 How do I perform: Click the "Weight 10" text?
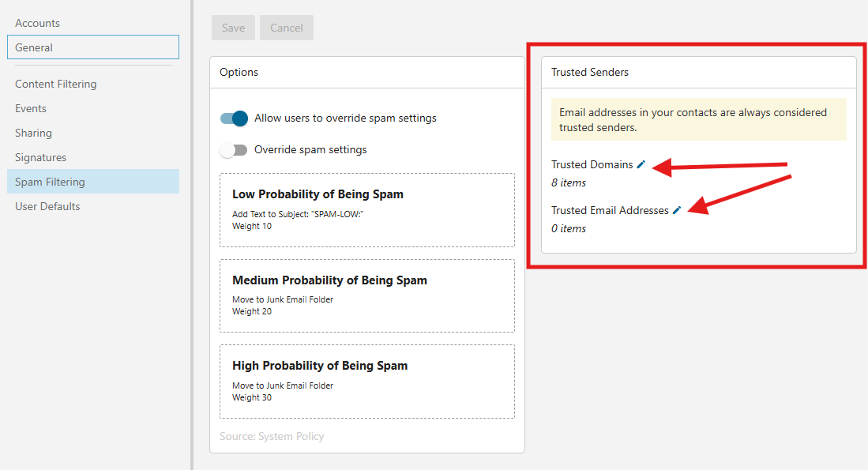point(252,226)
